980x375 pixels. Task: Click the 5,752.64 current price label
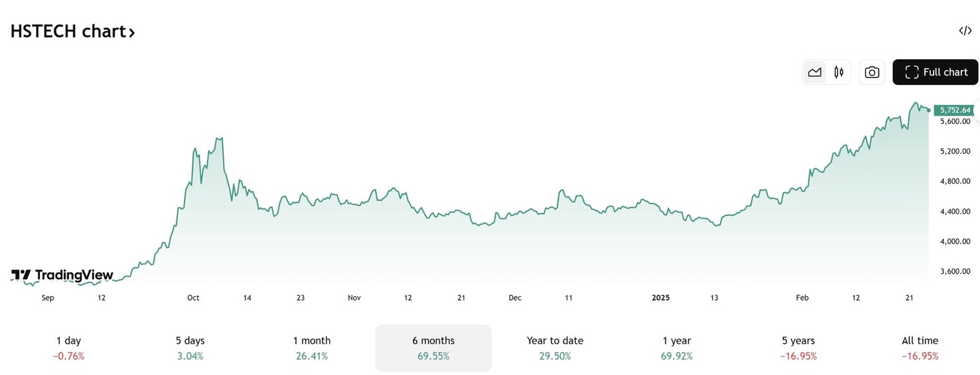(954, 110)
